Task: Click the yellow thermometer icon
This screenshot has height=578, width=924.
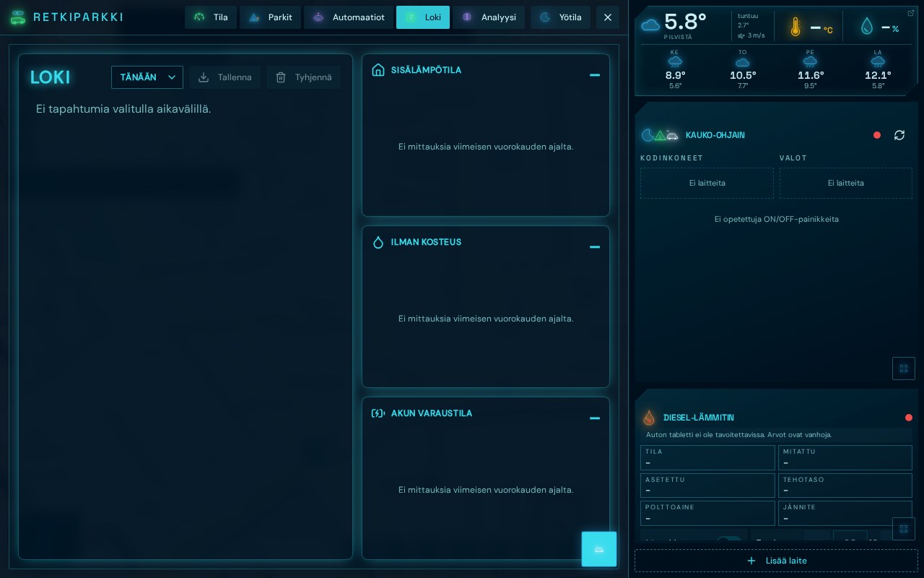Action: click(x=796, y=27)
